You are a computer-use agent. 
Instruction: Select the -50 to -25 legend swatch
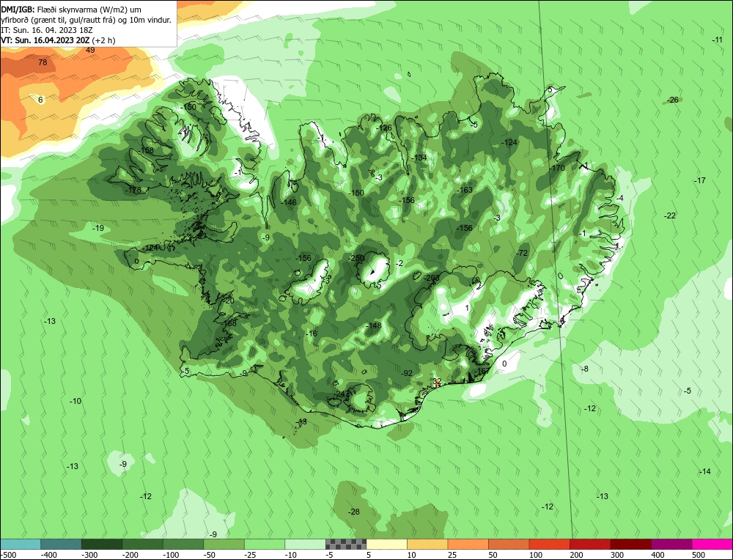(224, 544)
